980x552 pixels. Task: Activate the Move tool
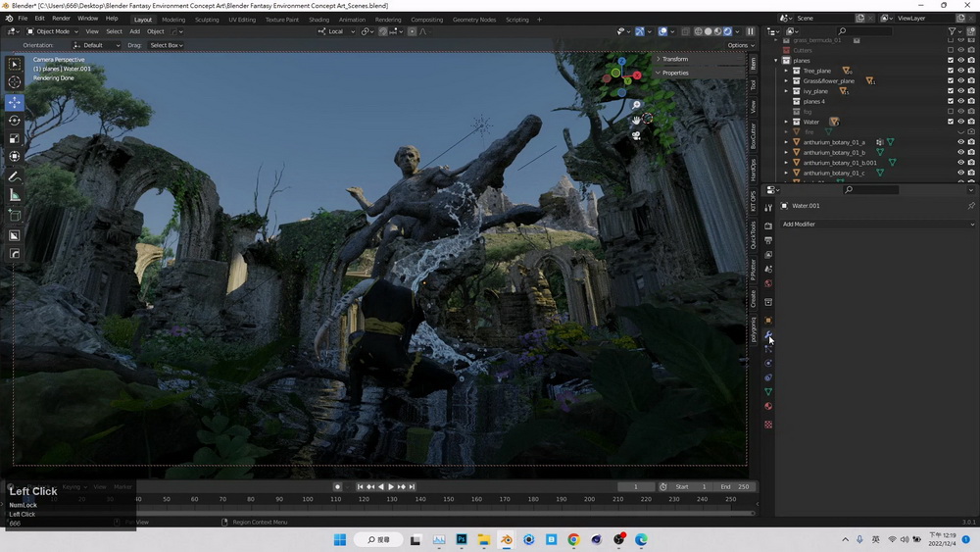(15, 102)
